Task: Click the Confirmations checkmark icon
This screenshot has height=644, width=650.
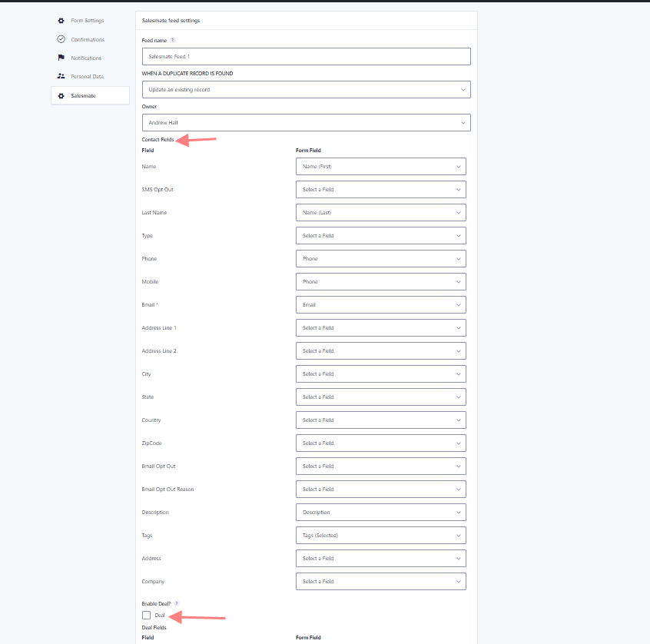Action: pos(61,39)
